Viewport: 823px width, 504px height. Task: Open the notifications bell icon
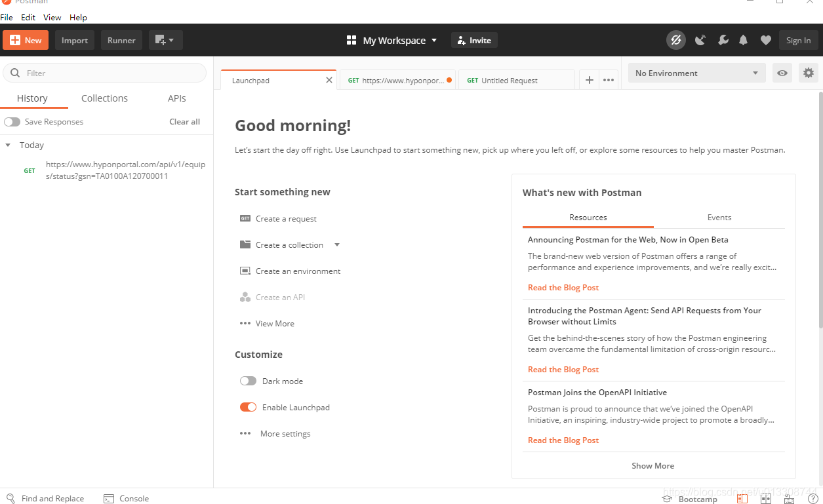tap(743, 40)
